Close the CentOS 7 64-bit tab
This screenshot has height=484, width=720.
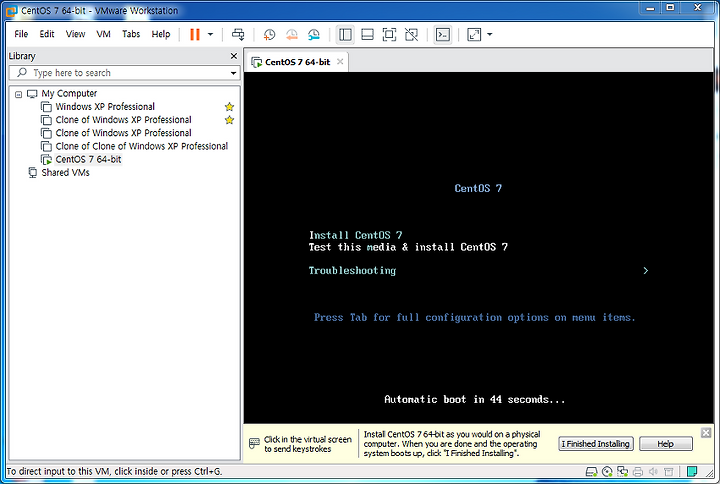pos(340,62)
